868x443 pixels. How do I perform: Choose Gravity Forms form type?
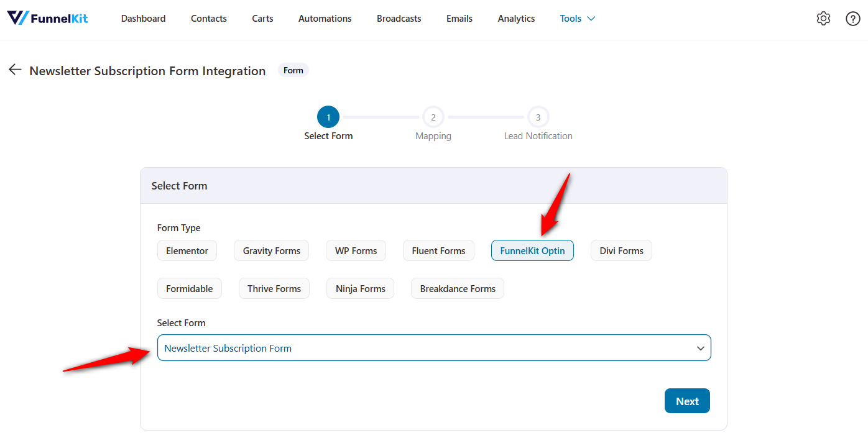[272, 250]
